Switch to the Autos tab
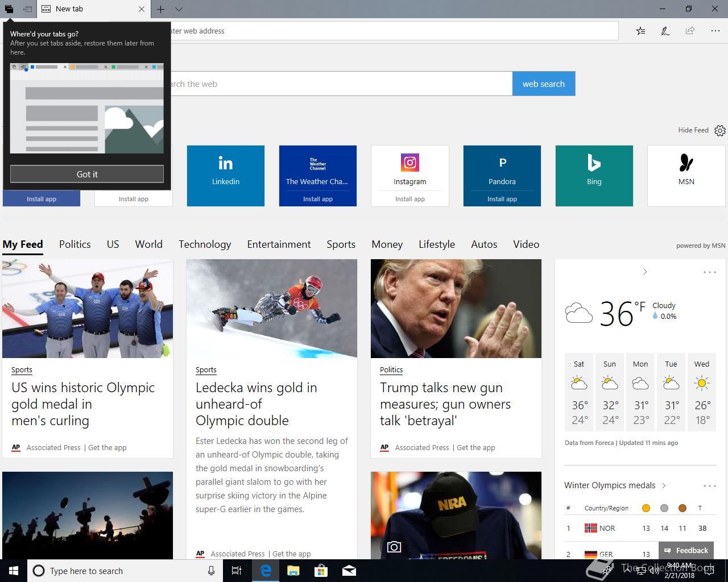This screenshot has width=728, height=582. click(x=484, y=244)
